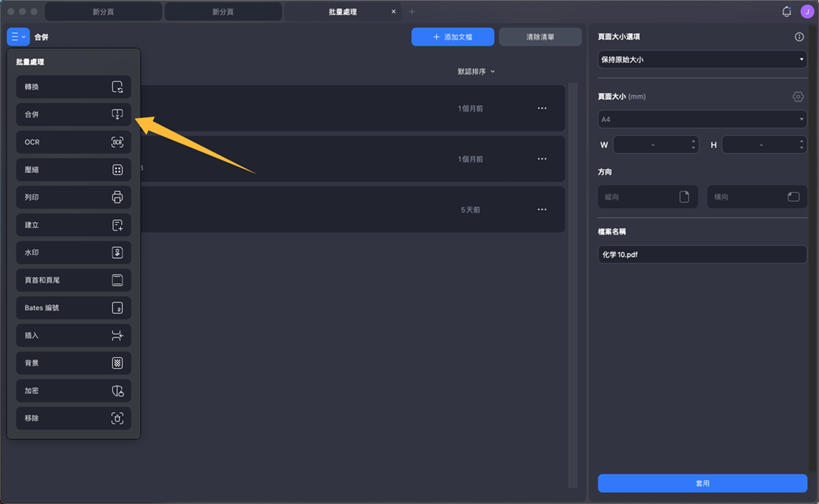Click the 套用 apply button

[702, 483]
